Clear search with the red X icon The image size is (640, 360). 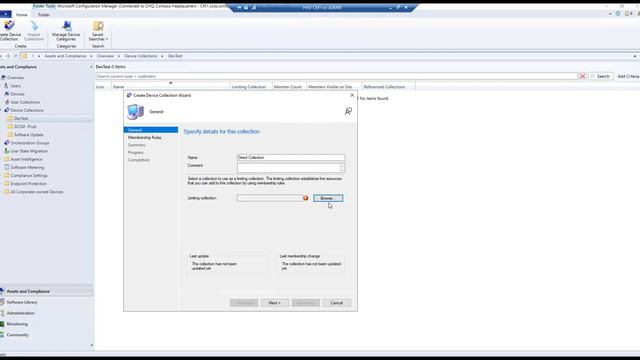pyautogui.click(x=582, y=76)
